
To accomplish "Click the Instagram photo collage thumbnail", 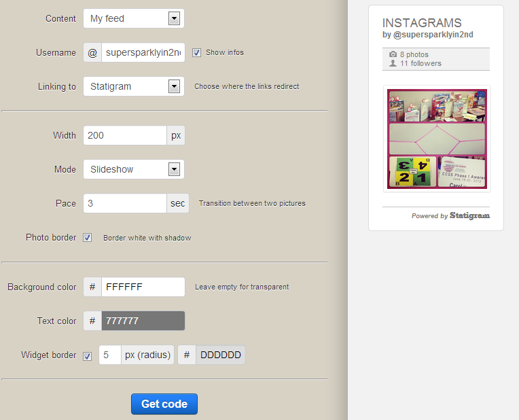I will (x=437, y=139).
